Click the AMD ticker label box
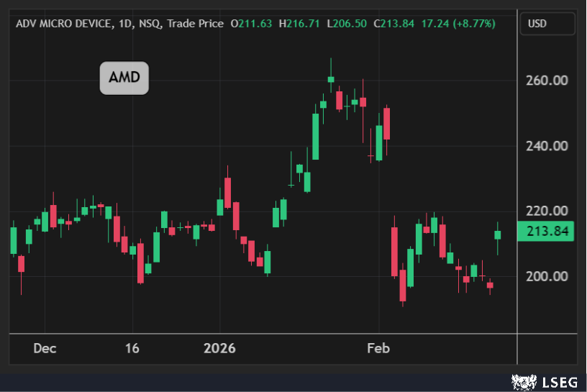The width and height of the screenshot is (587, 392). pos(124,78)
